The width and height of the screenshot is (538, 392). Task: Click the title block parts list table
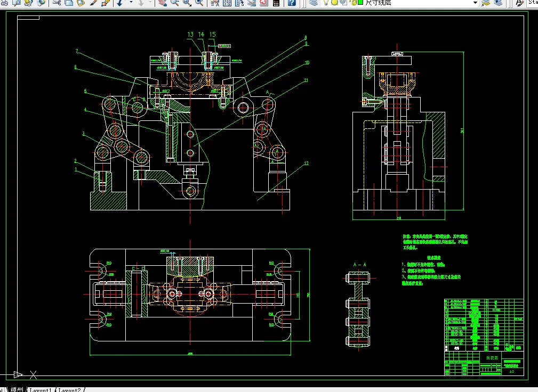click(484, 325)
